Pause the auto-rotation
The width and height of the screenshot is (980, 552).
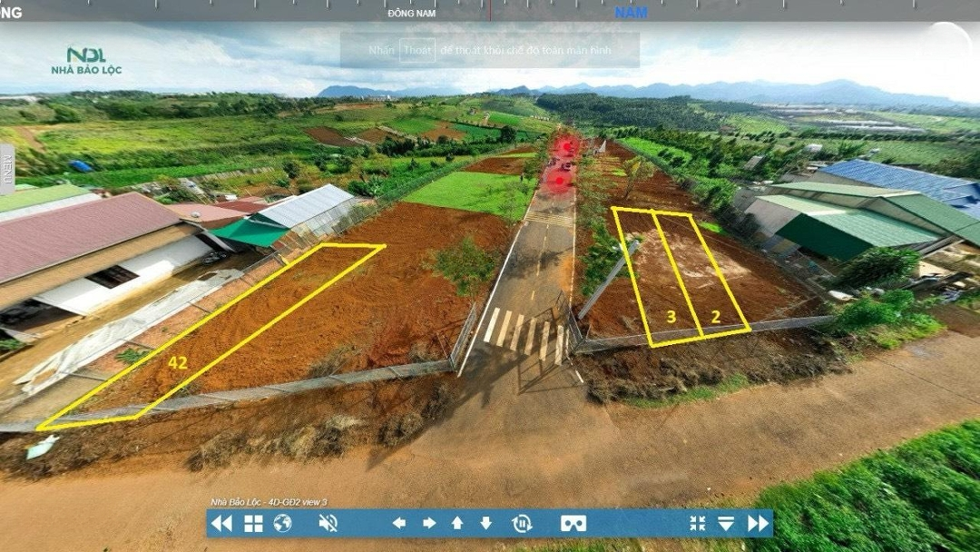[x=522, y=523]
